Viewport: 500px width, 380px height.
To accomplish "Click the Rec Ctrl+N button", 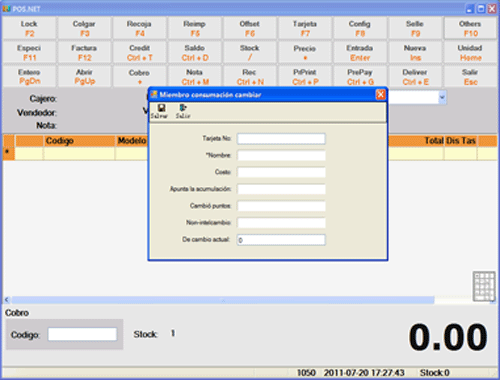I will click(250, 77).
